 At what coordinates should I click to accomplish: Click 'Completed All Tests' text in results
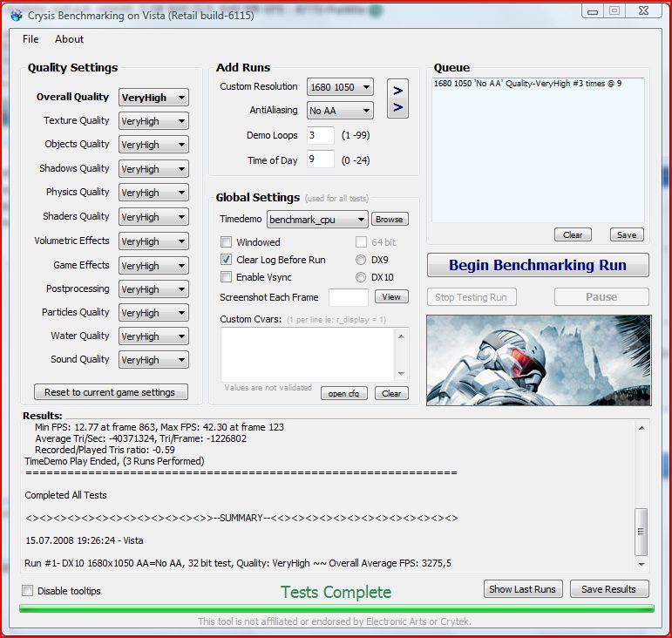(x=65, y=495)
